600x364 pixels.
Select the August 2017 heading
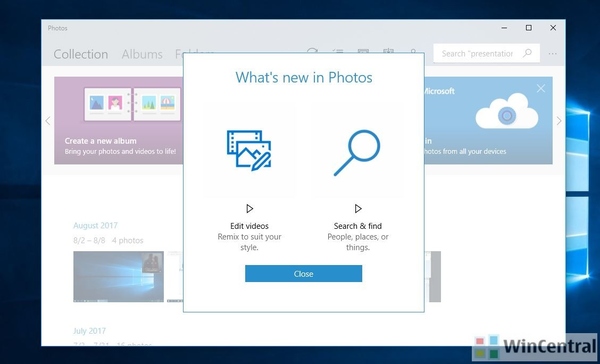click(x=95, y=225)
